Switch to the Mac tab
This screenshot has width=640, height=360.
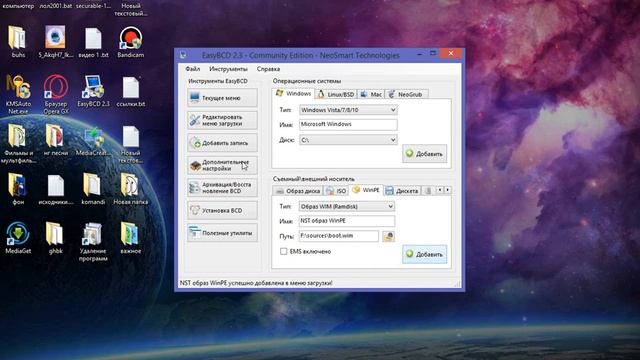371,94
